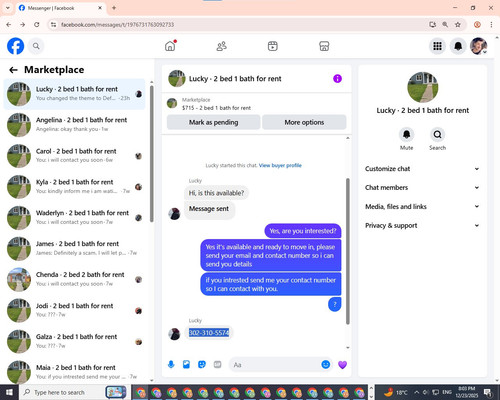
Task: Open emoji picker in message box
Action: click(x=326, y=364)
